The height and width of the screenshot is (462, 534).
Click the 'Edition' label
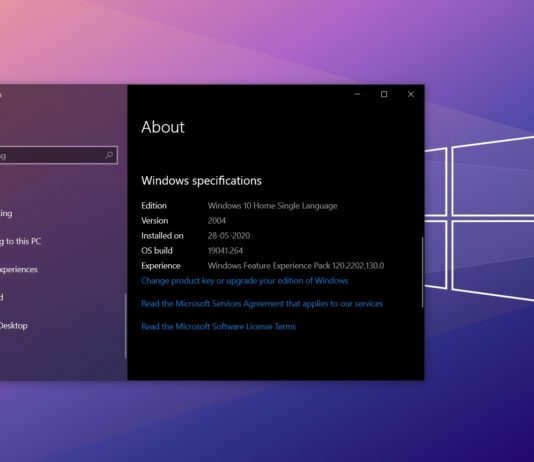pos(154,206)
